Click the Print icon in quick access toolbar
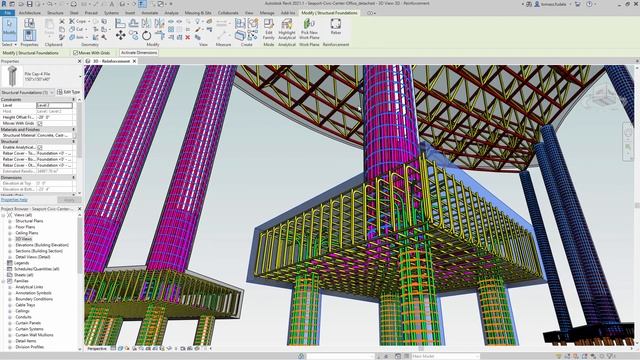Screen dimensions: 640x360 (74, 4)
